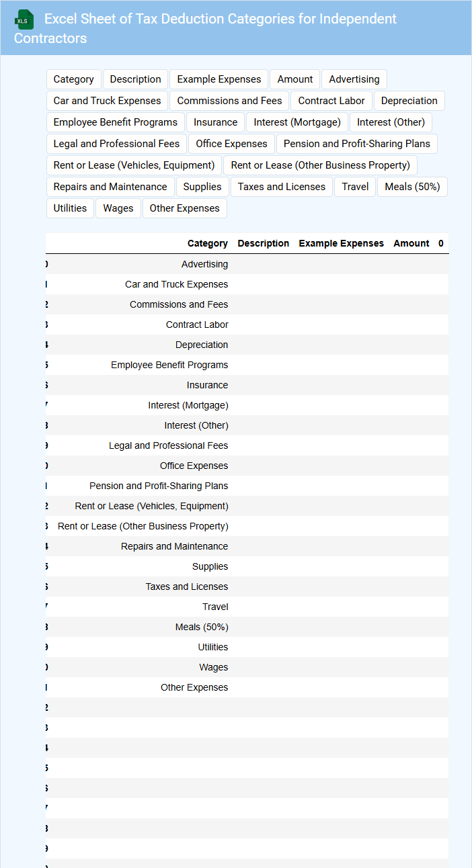The height and width of the screenshot is (868, 472).
Task: Open the Employee Benefit Programs tag
Action: coord(116,122)
